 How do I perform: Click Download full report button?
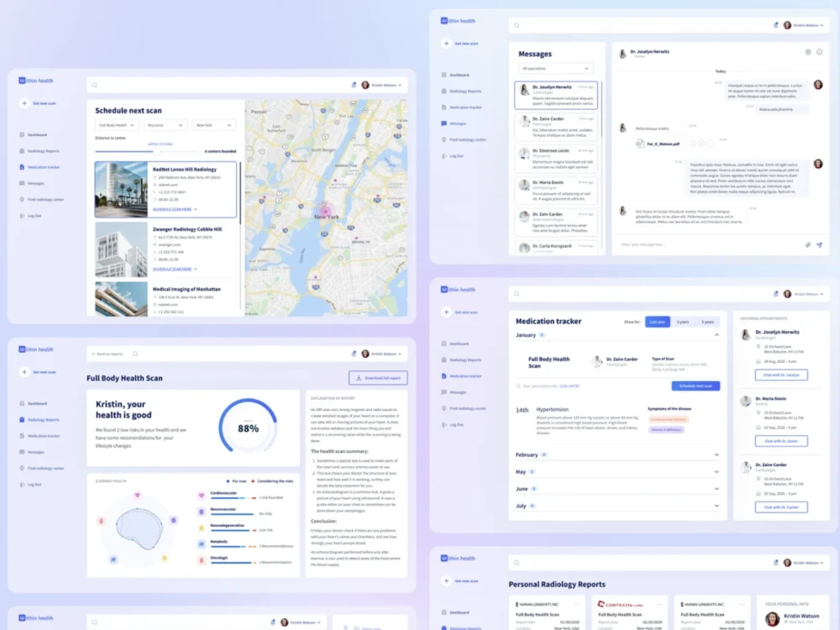point(378,378)
